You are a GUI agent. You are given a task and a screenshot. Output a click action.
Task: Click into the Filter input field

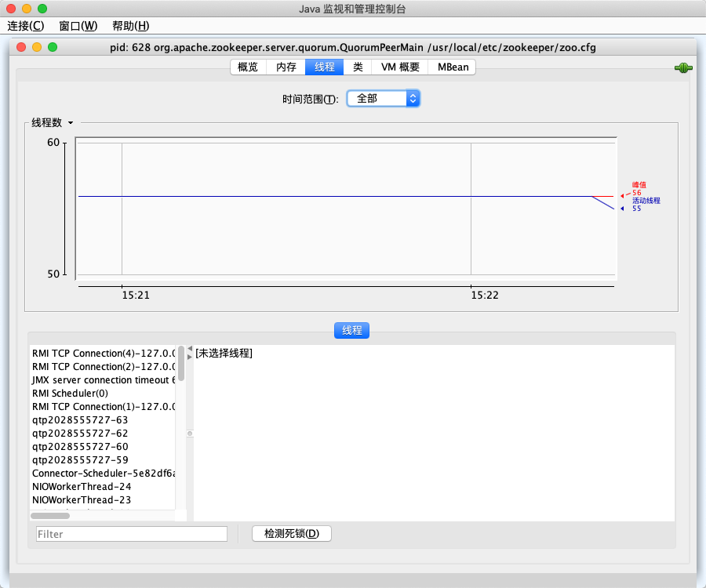(x=132, y=534)
